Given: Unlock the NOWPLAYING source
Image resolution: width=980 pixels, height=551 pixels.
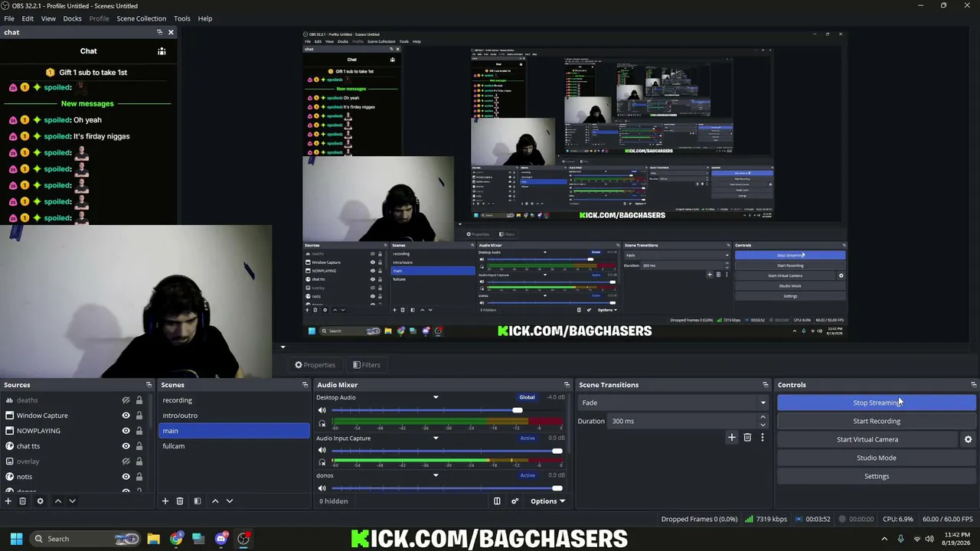Looking at the screenshot, I should click(x=139, y=431).
